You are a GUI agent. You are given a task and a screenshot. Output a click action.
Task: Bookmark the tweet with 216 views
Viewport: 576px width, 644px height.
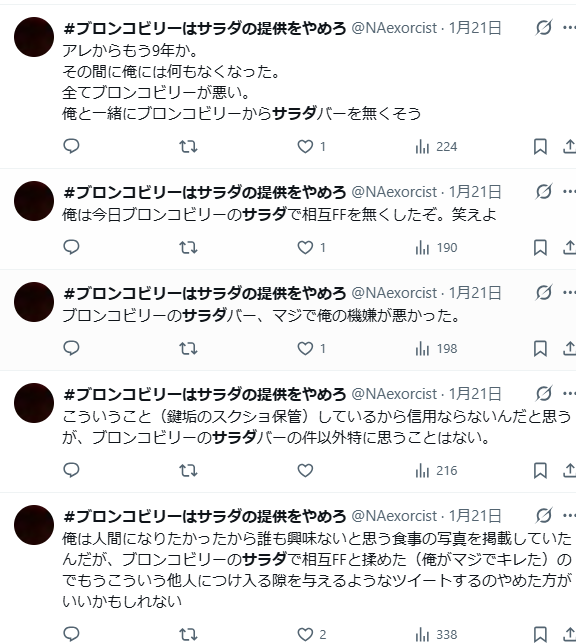[x=540, y=470]
